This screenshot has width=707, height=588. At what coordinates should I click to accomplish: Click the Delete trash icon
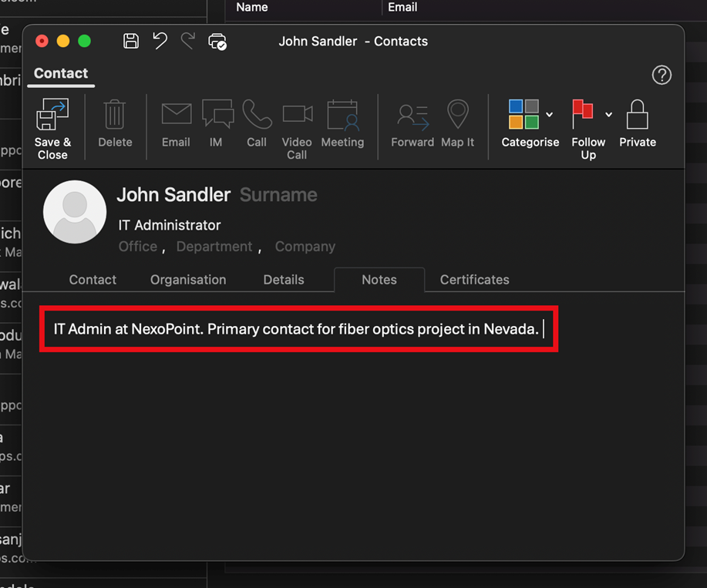pyautogui.click(x=115, y=115)
